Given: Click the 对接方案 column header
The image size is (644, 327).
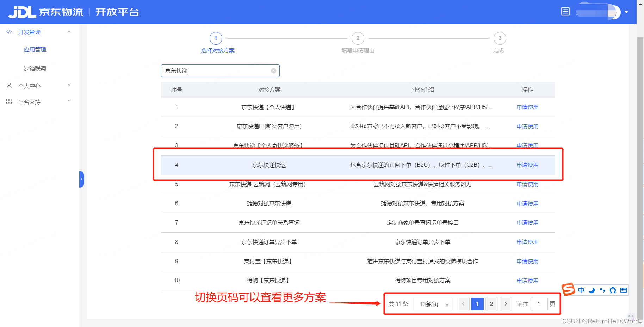Looking at the screenshot, I should coord(269,90).
